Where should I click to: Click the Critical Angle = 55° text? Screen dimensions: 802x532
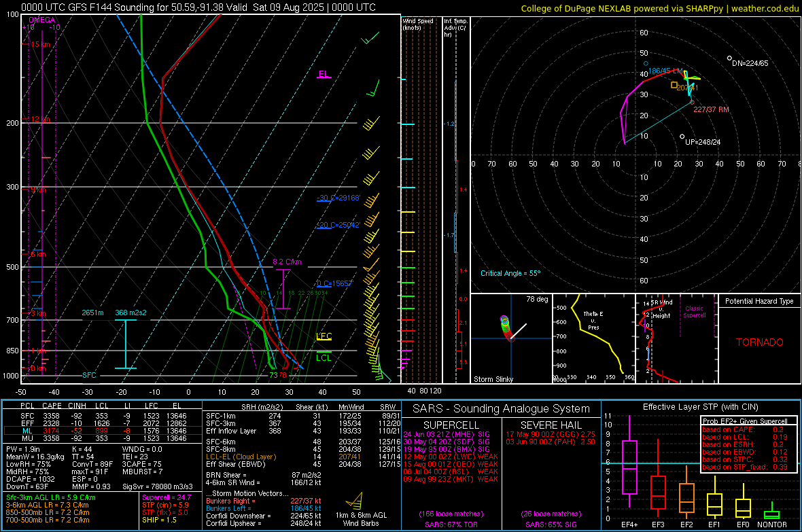pos(510,273)
